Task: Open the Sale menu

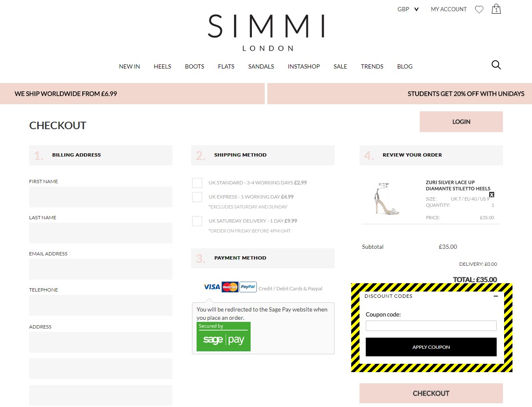Action: (x=340, y=66)
